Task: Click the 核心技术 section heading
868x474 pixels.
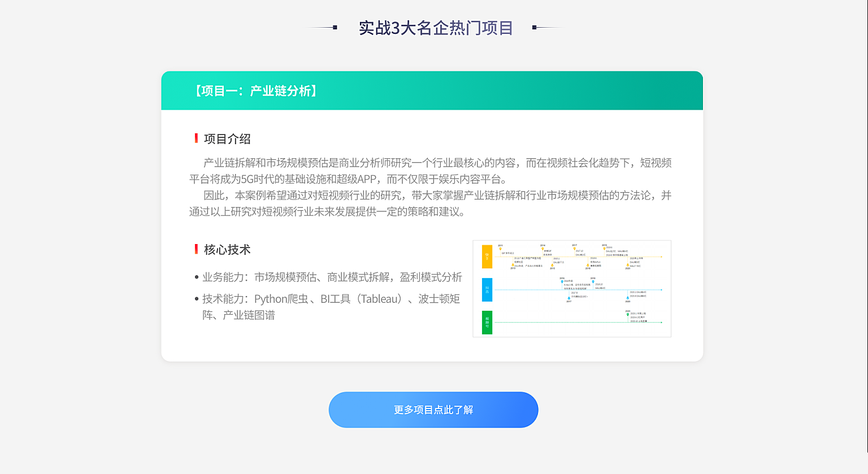Action: 227,250
